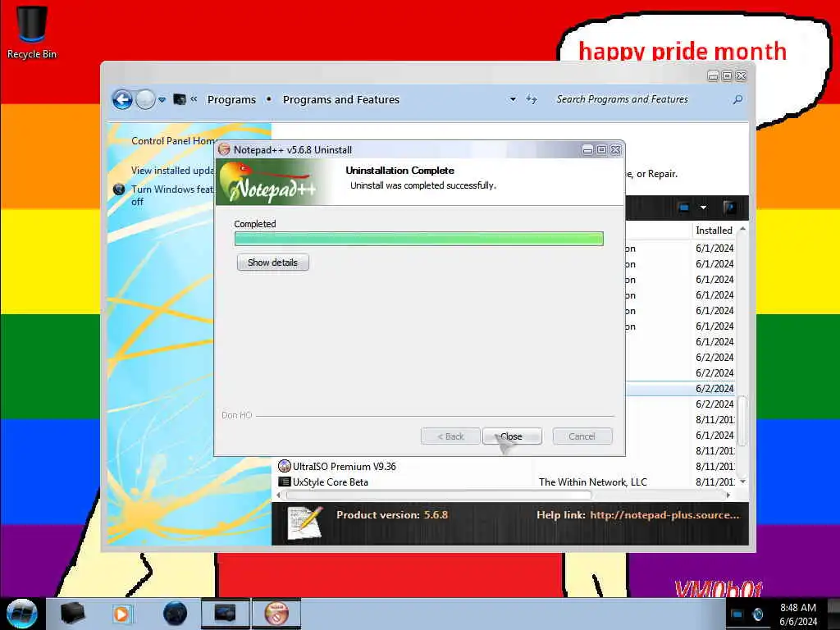
Task: Click the Completed progress bar
Action: pyautogui.click(x=419, y=239)
